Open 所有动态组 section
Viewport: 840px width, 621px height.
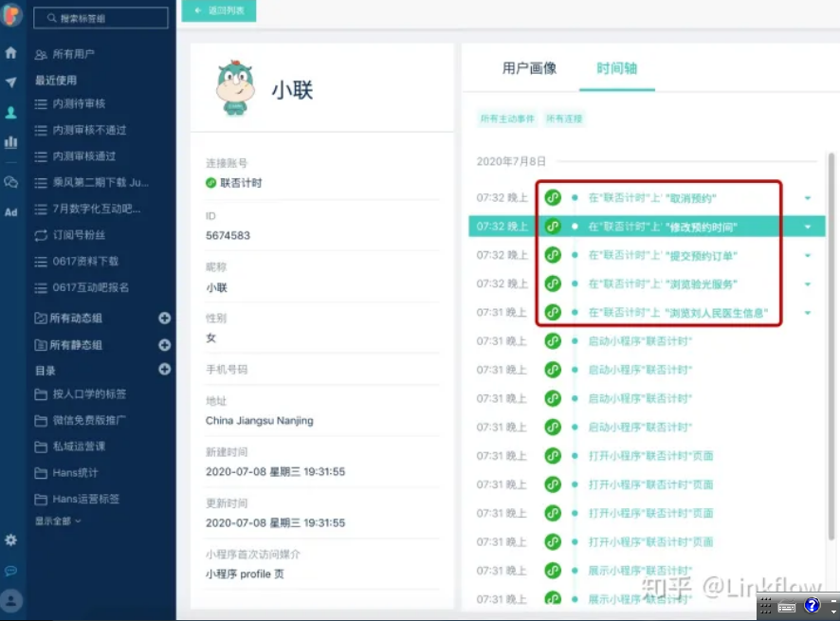(x=68, y=319)
